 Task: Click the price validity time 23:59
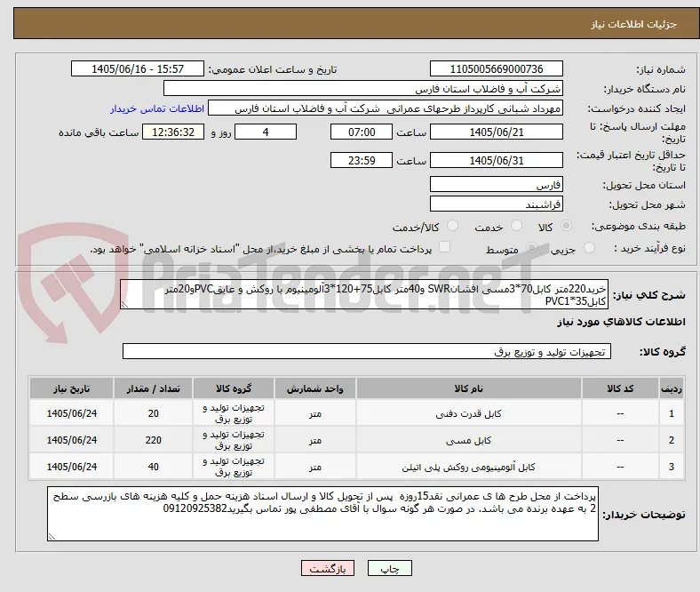[x=362, y=160]
